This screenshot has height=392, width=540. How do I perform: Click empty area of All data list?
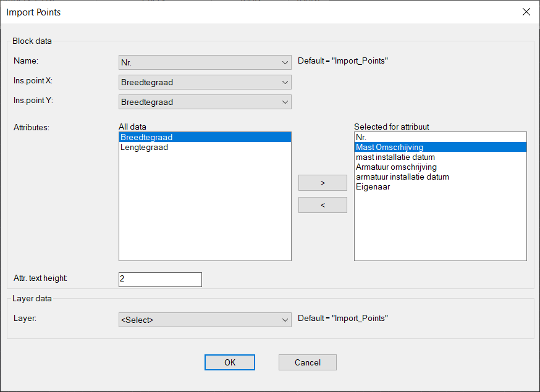205,207
